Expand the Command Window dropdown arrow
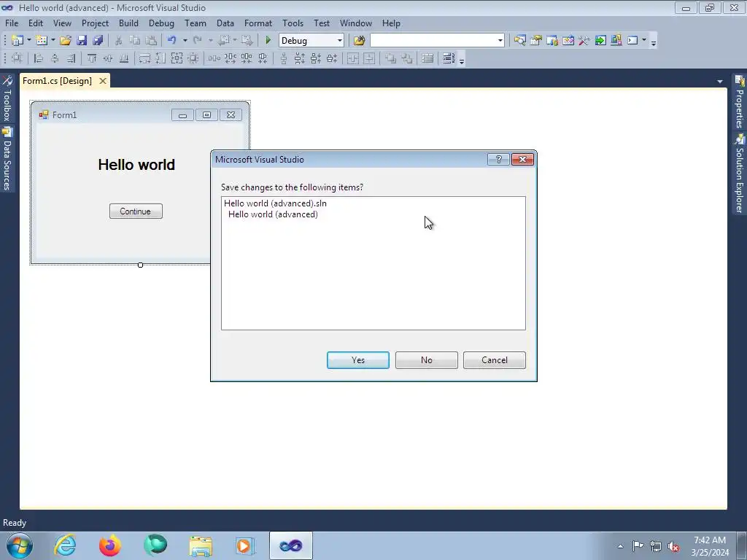Viewport: 747px width, 560px height. click(x=644, y=41)
